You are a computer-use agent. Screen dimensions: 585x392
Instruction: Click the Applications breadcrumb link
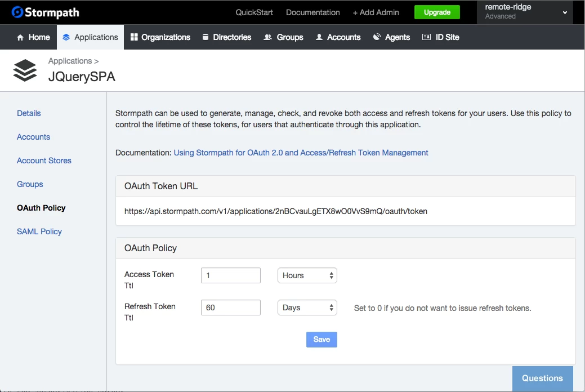point(70,61)
